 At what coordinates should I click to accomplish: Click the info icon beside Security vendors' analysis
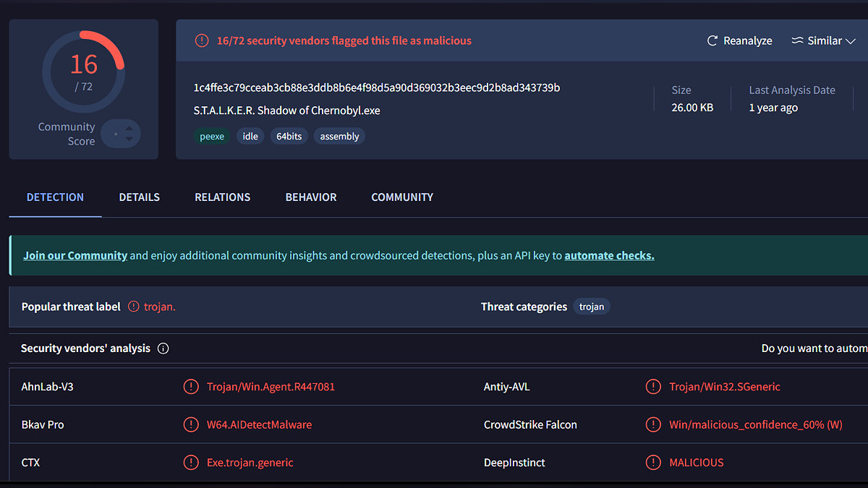[x=163, y=348]
